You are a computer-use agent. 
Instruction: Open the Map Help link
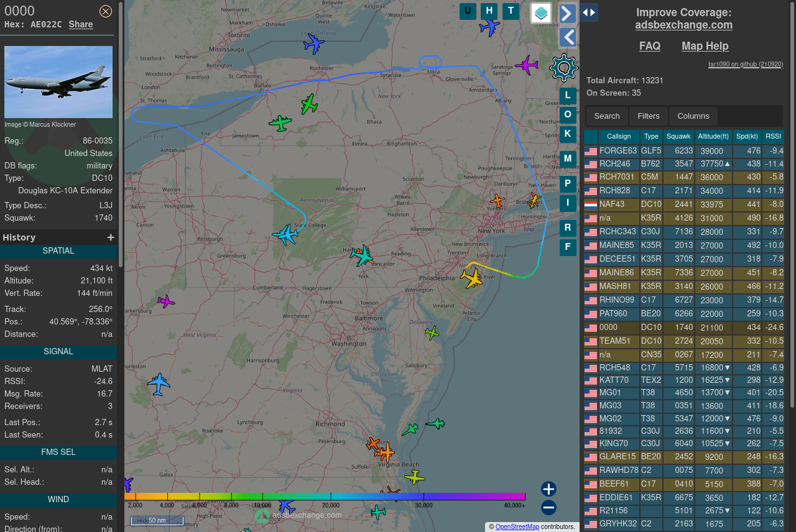[705, 46]
